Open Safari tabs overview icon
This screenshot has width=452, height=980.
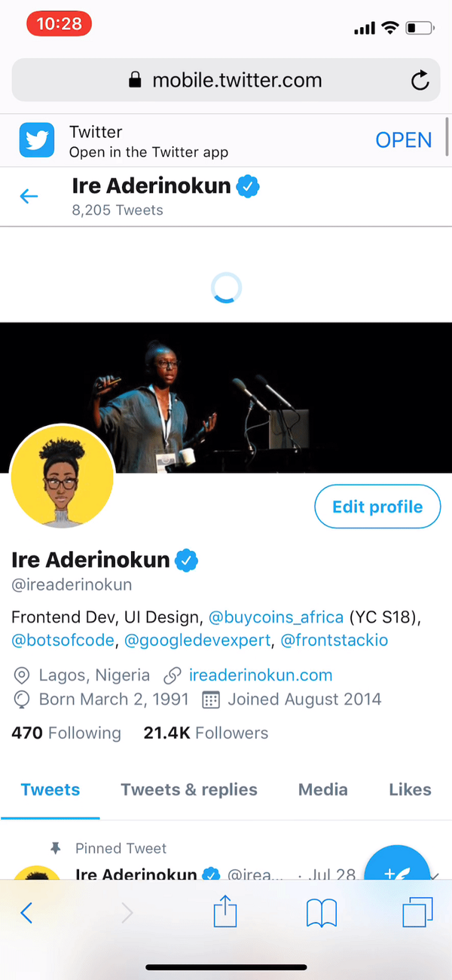click(x=418, y=912)
